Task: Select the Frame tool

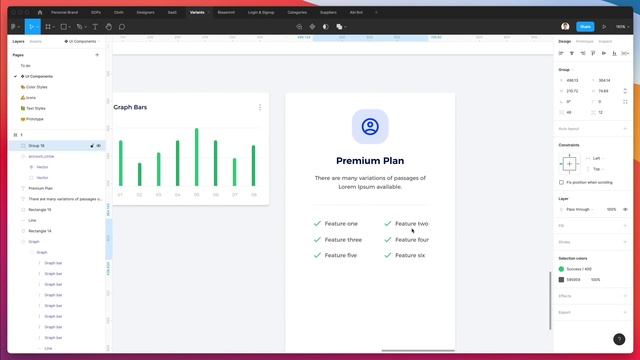Action: [48, 27]
